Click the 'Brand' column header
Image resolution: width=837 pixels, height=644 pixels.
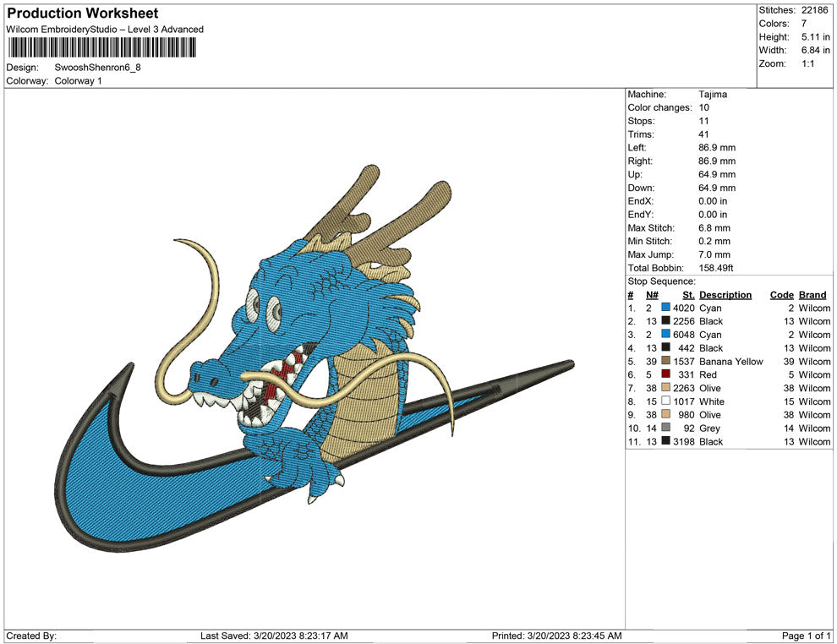point(812,294)
